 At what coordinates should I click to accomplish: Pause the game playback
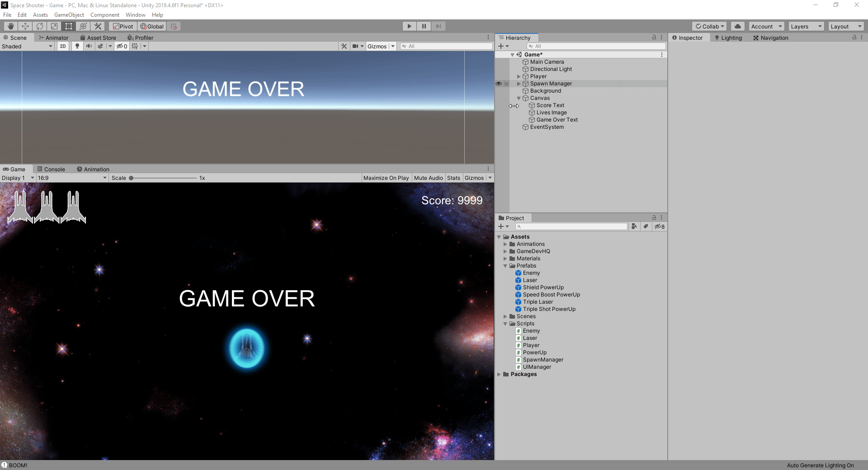coord(424,26)
